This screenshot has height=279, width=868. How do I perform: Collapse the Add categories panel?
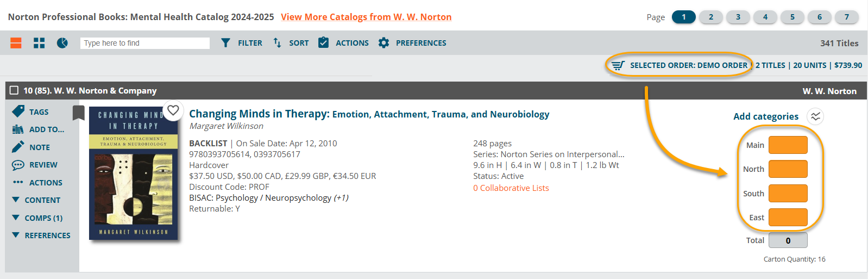815,116
